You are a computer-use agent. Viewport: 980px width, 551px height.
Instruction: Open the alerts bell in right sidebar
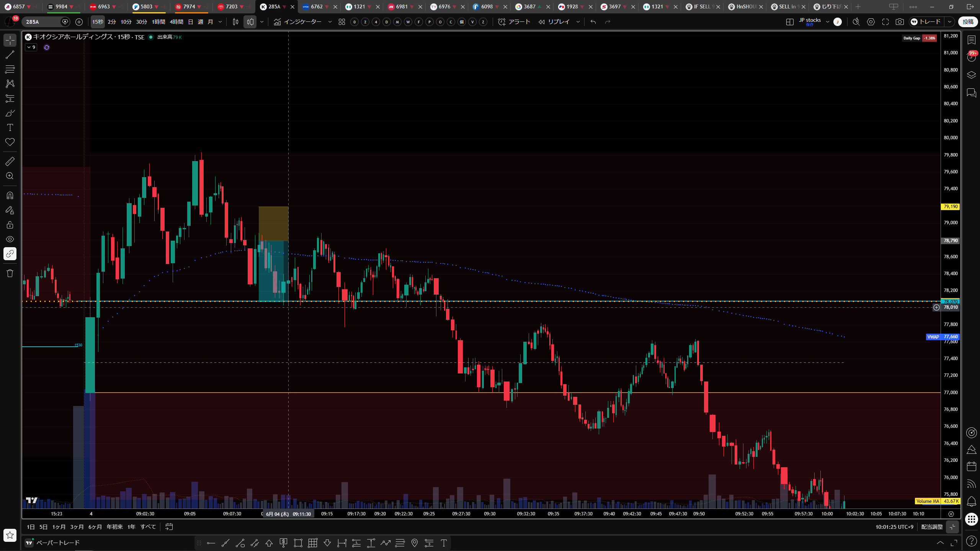(971, 501)
